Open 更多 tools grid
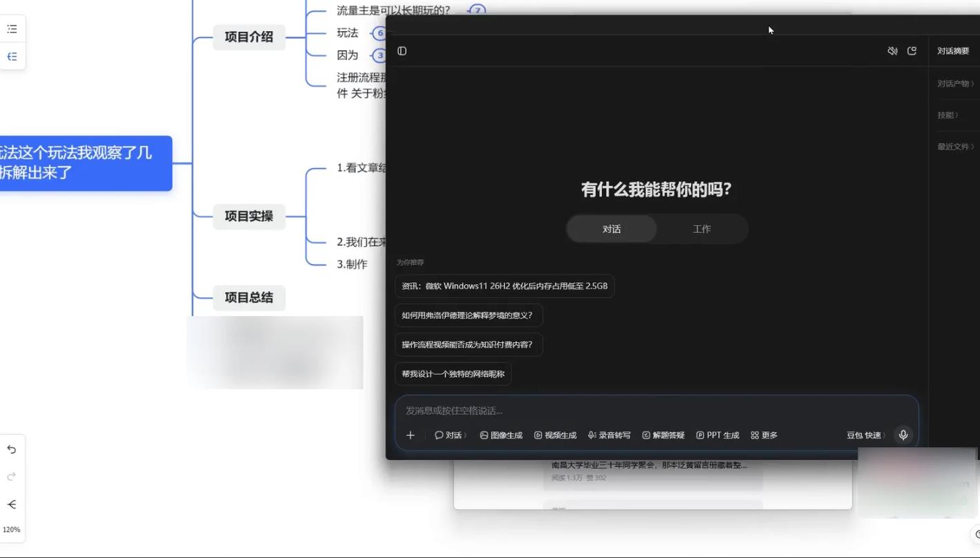Image resolution: width=980 pixels, height=558 pixels. click(x=764, y=436)
